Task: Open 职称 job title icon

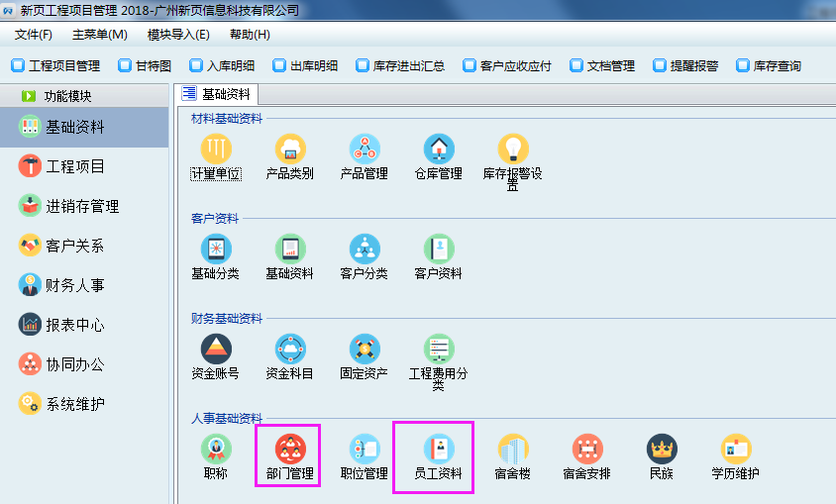Action: tap(216, 449)
